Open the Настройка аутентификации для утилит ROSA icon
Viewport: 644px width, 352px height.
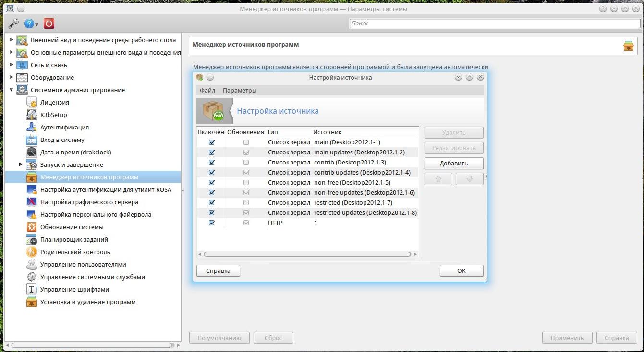pyautogui.click(x=32, y=190)
